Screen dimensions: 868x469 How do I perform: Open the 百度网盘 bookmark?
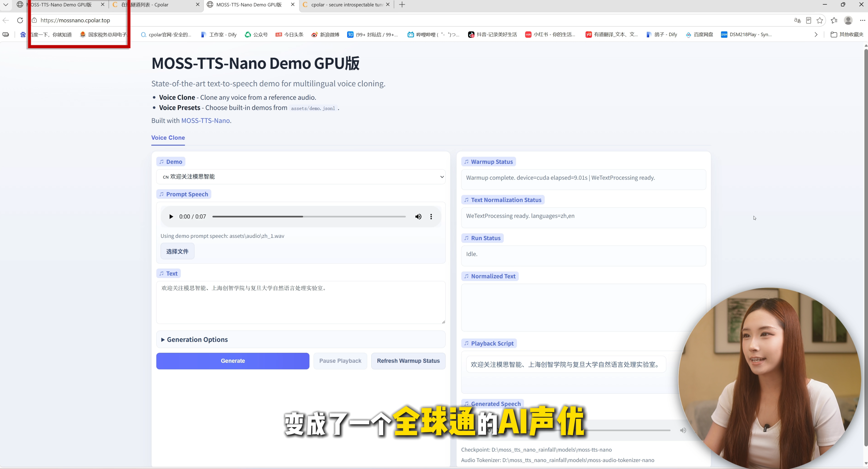(699, 34)
